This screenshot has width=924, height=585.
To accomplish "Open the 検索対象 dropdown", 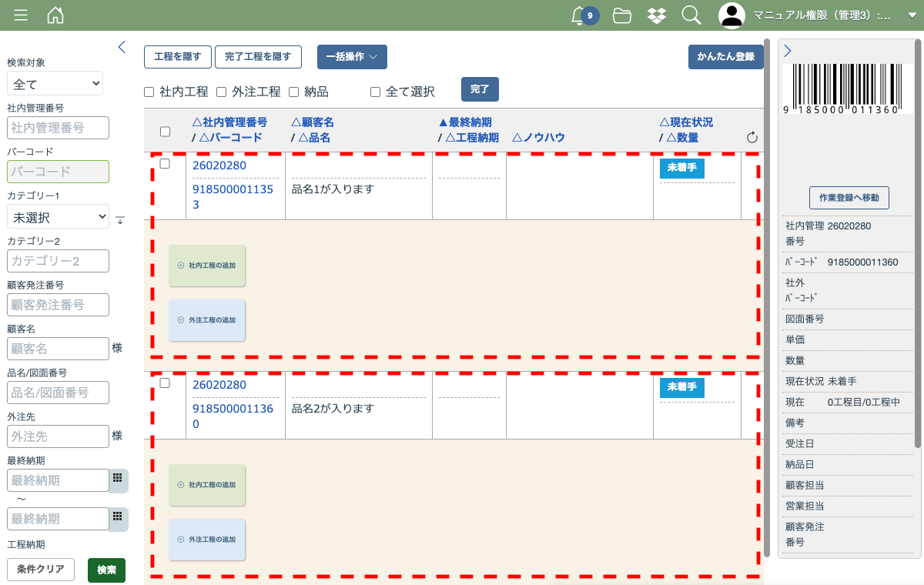I will click(x=55, y=83).
